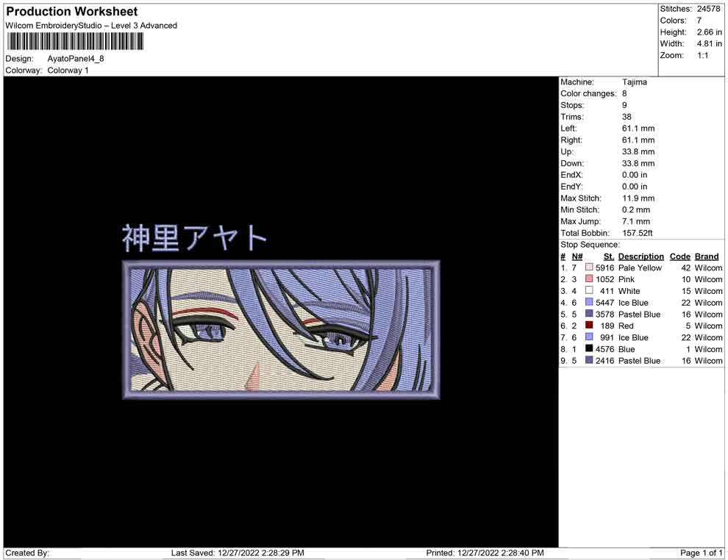Click the EndY value 0.00 in
728x560 pixels.
pyautogui.click(x=634, y=187)
